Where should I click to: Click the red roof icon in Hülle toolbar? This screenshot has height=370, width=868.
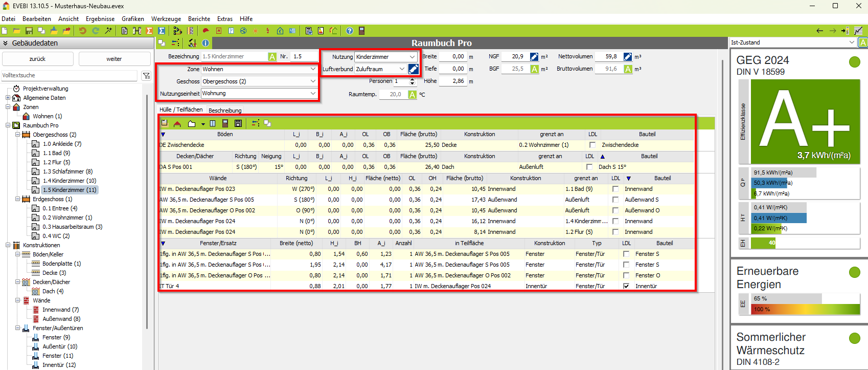point(177,123)
